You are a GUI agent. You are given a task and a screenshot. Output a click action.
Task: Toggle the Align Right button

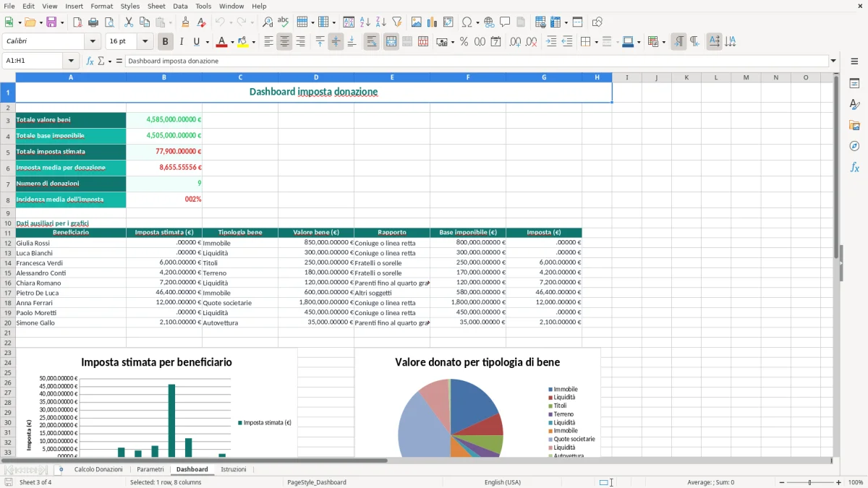click(x=300, y=42)
